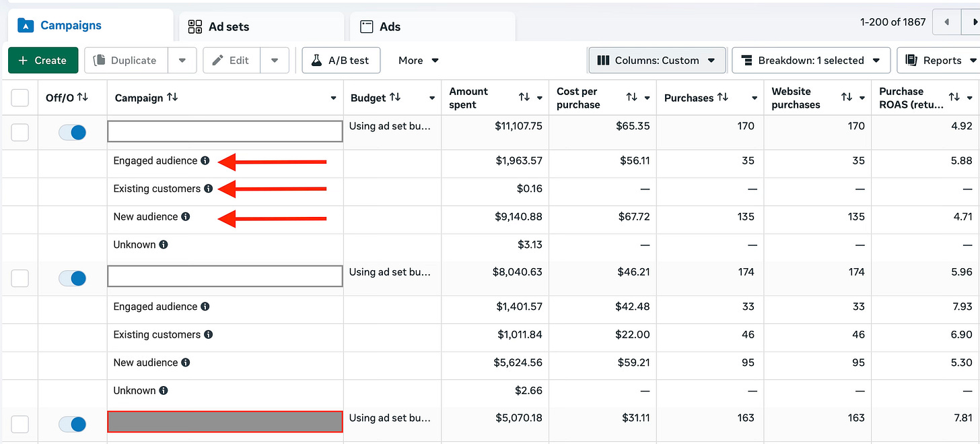This screenshot has height=444, width=980.
Task: Click the green Create button
Action: point(43,60)
